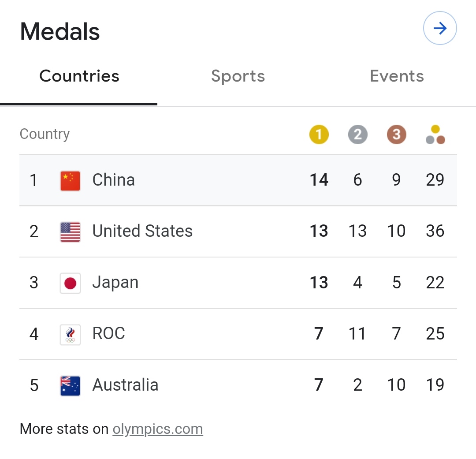
Task: Open the Events tab
Action: pyautogui.click(x=397, y=76)
